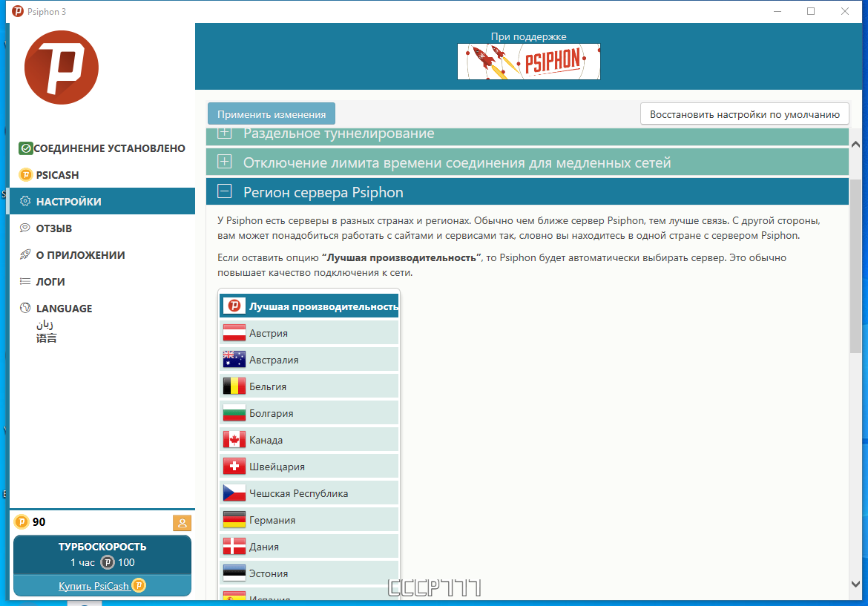
Task: Open the О ПРИЛОЖЕНИИ section
Action: [x=102, y=254]
